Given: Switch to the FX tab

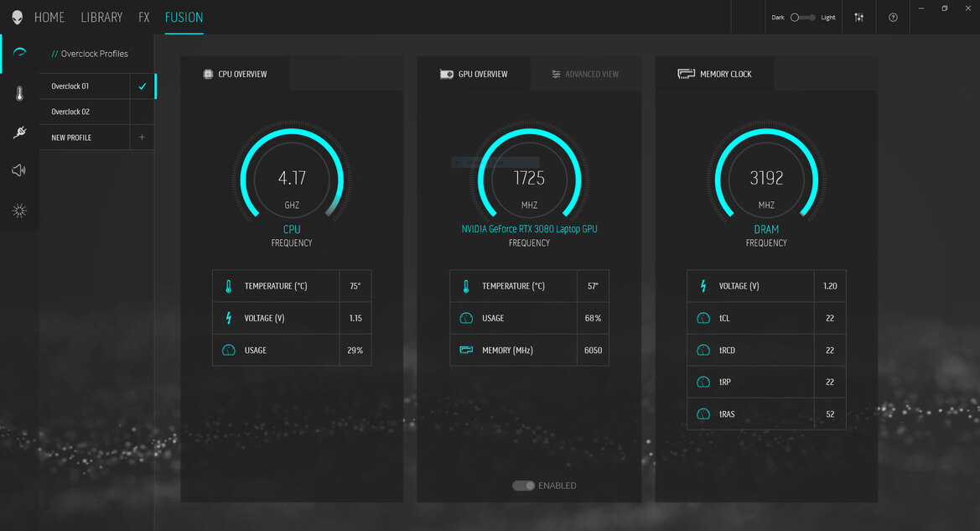Looking at the screenshot, I should [143, 18].
